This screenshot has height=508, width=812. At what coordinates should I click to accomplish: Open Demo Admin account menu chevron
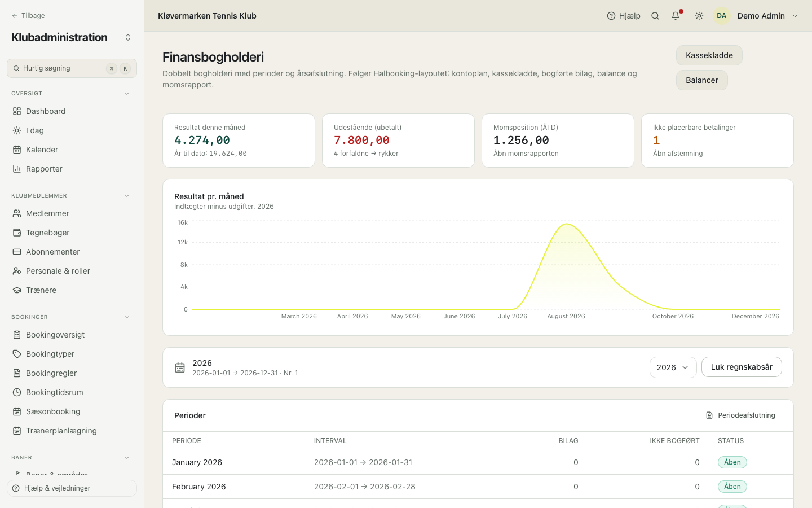point(795,16)
